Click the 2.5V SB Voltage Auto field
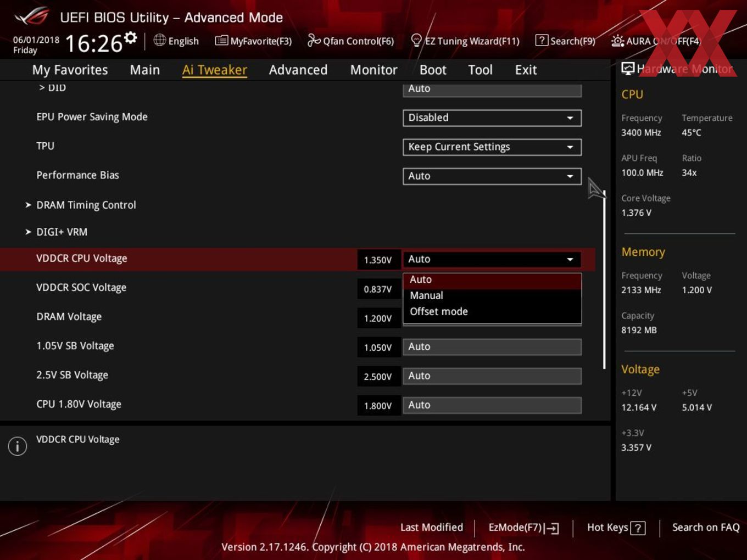Viewport: 747px width, 560px height. tap(492, 376)
